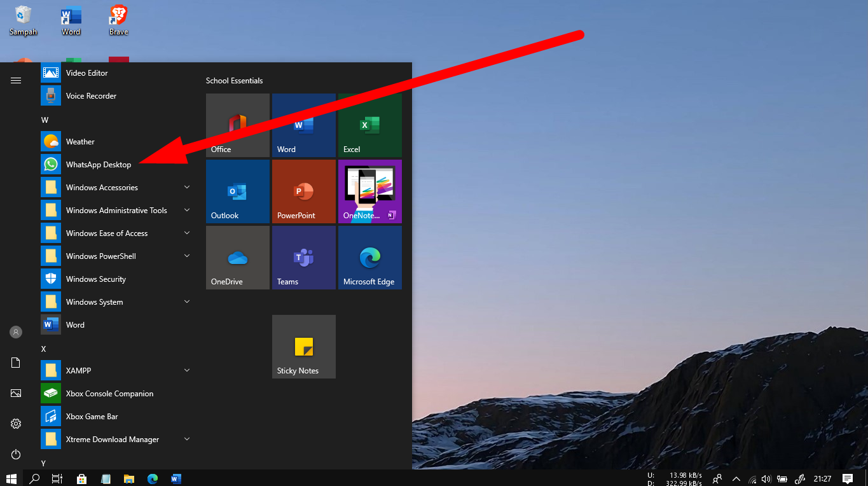Select the Brave browser desktop shortcut

(118, 20)
